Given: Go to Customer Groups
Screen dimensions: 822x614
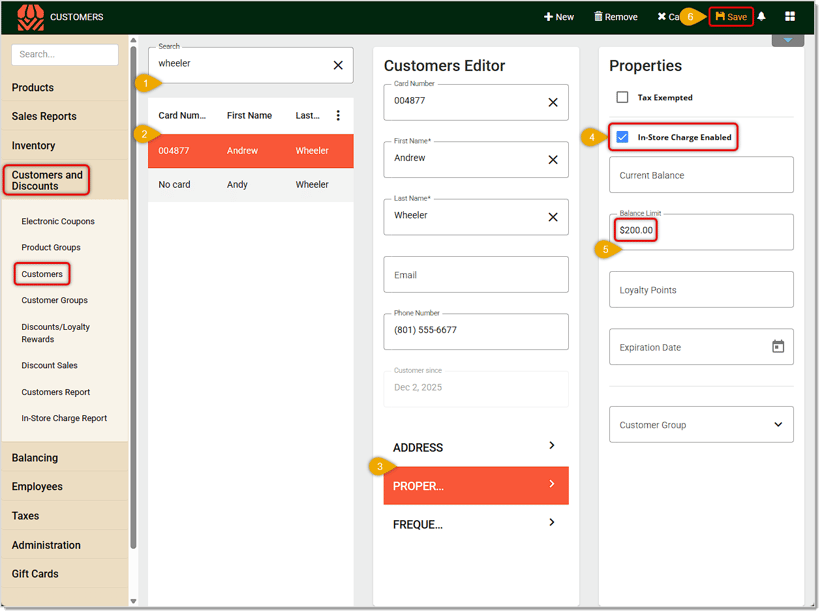Looking at the screenshot, I should click(55, 300).
